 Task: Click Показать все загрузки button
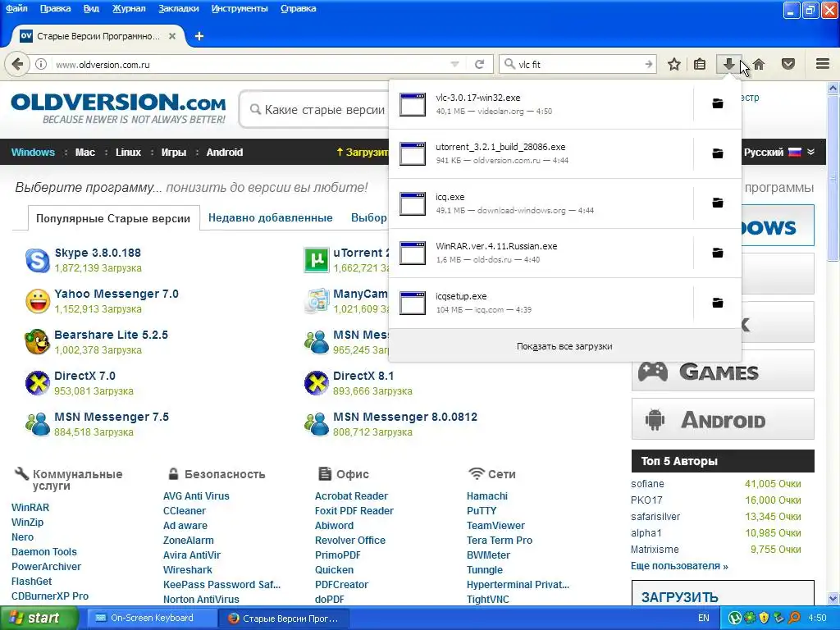(x=564, y=346)
